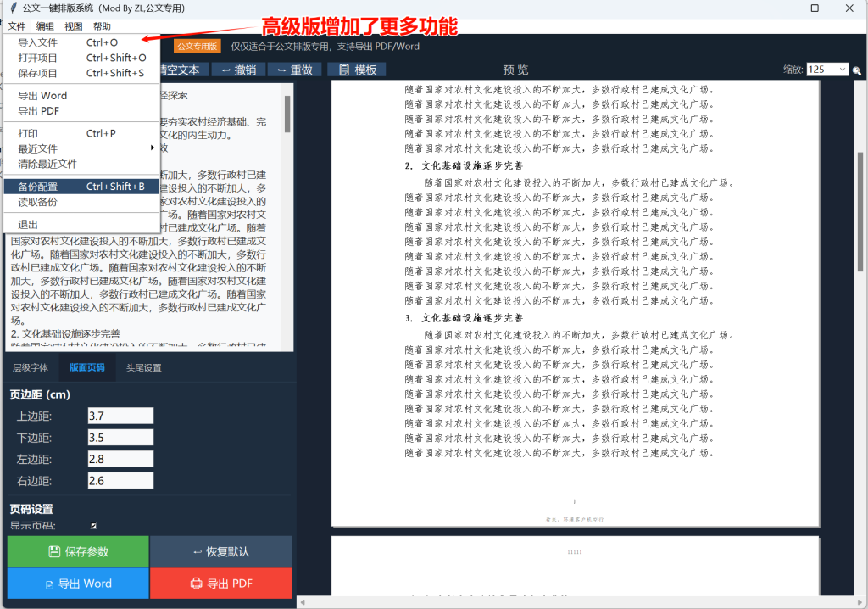The width and height of the screenshot is (868, 609).
Task: Select 读取备份 menu entry
Action: [x=81, y=202]
